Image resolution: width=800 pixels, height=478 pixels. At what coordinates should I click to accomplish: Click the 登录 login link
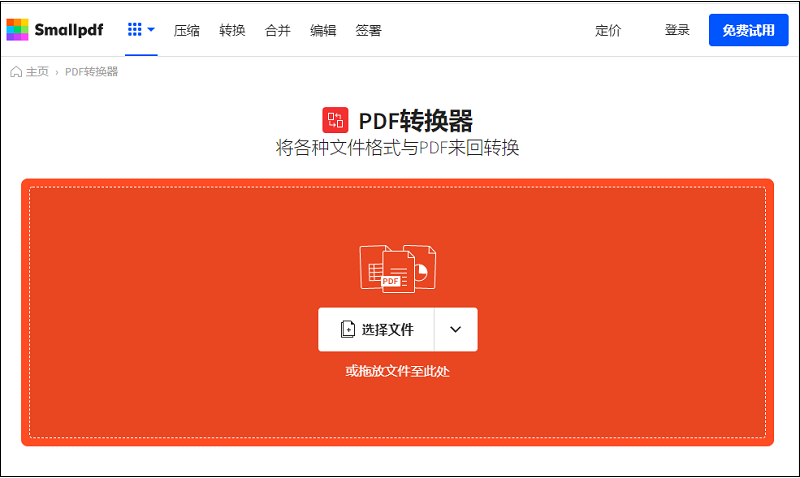(x=677, y=30)
